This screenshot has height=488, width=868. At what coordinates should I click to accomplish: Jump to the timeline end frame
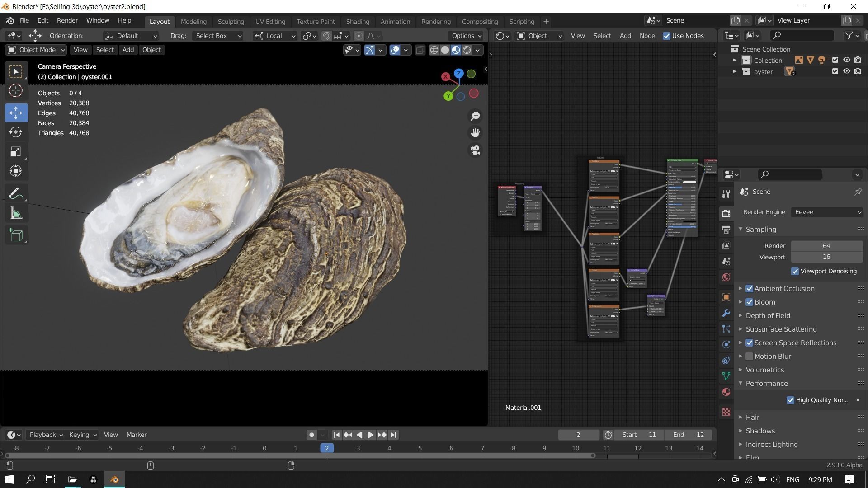tap(393, 435)
